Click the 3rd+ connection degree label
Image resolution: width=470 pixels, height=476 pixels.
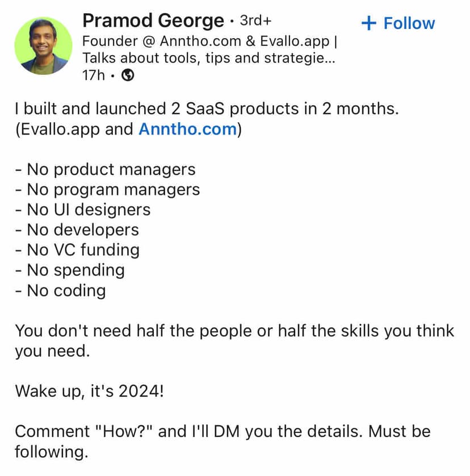[x=255, y=22]
